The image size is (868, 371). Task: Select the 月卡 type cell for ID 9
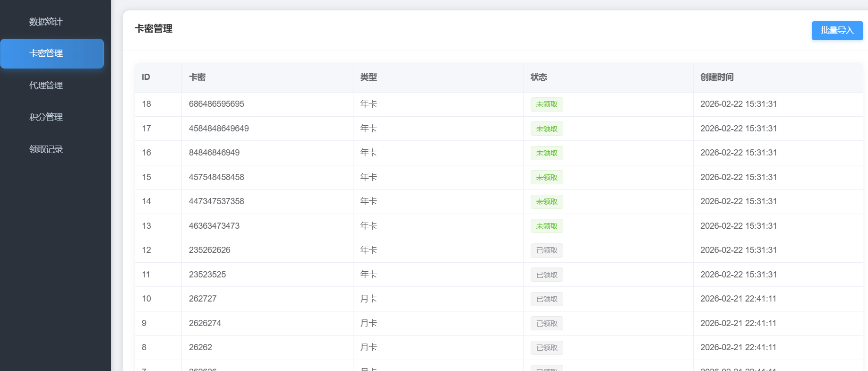[369, 323]
